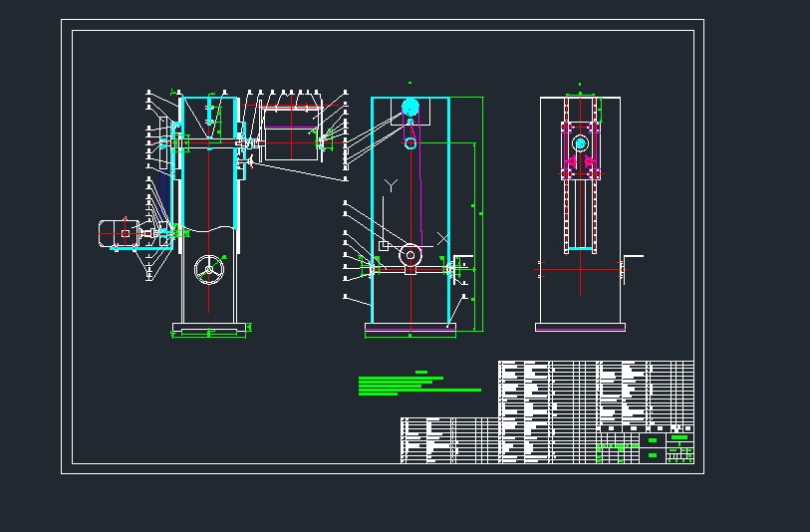Select the base plate of the right view

(x=580, y=327)
